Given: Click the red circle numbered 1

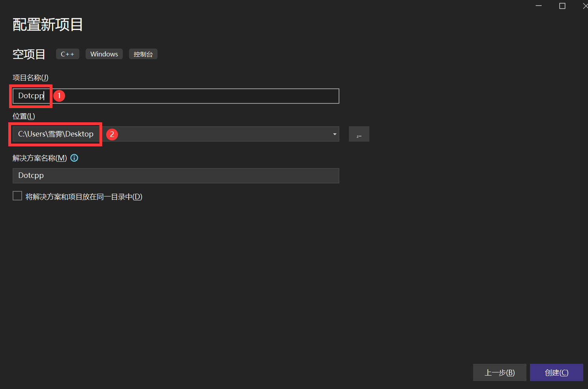Looking at the screenshot, I should coord(59,95).
